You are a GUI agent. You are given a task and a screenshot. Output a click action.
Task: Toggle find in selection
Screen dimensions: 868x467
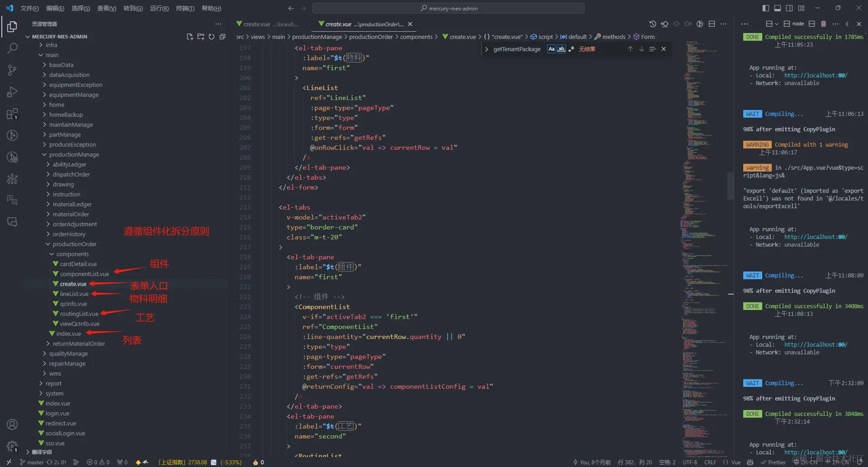(652, 49)
